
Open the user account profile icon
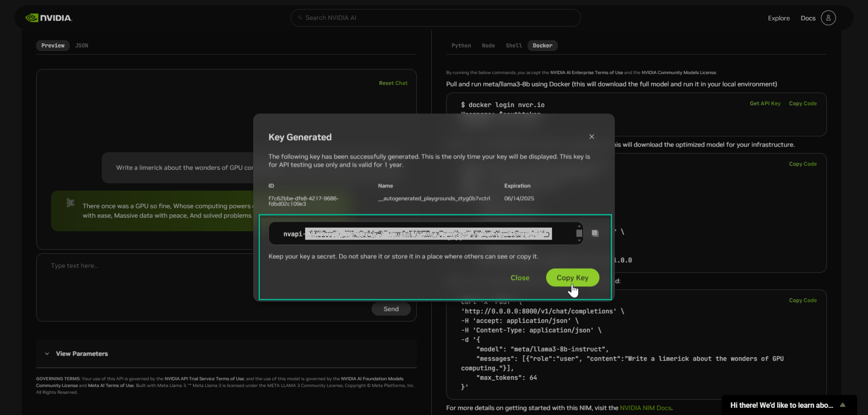pyautogui.click(x=829, y=18)
